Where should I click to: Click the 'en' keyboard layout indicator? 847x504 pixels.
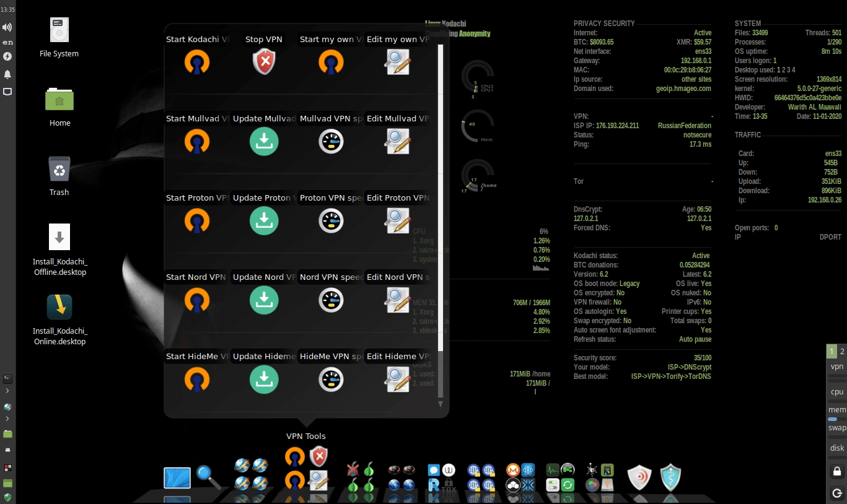click(x=7, y=42)
